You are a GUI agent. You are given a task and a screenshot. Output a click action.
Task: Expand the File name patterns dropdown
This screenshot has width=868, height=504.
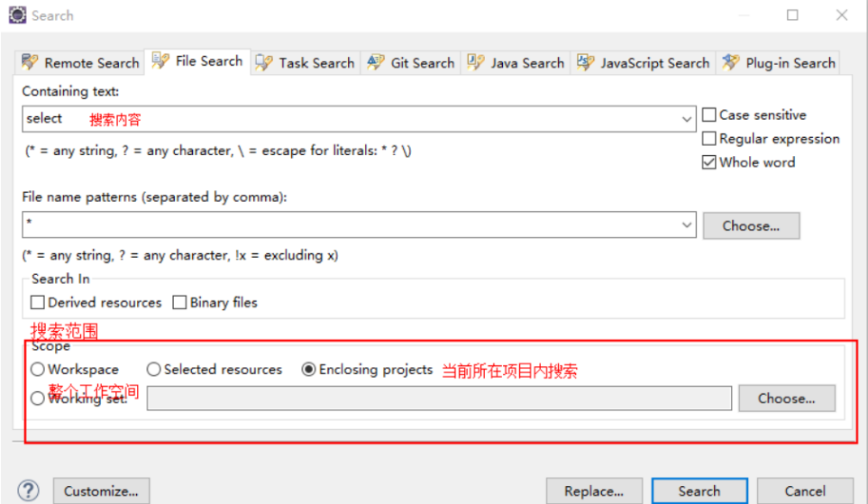(687, 225)
